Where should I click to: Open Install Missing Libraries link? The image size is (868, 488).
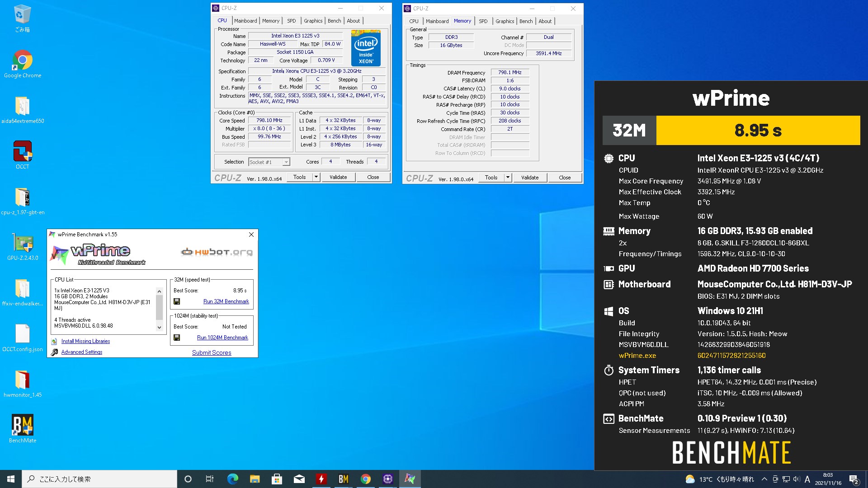(85, 342)
